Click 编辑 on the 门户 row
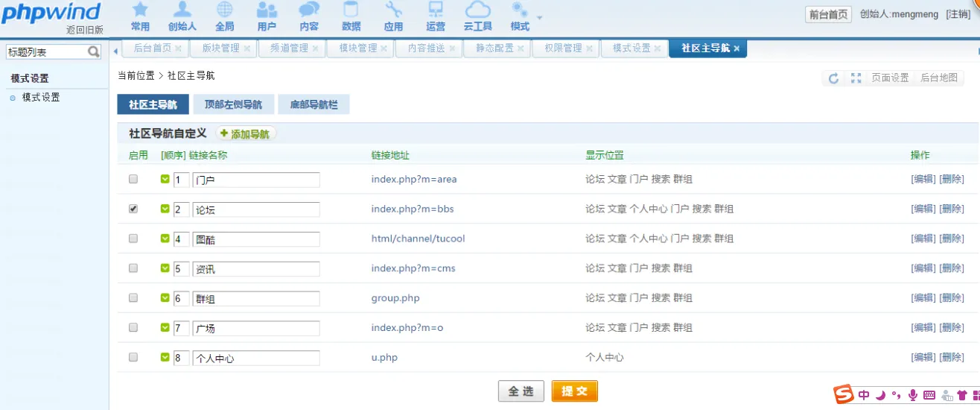The width and height of the screenshot is (980, 410). [923, 179]
